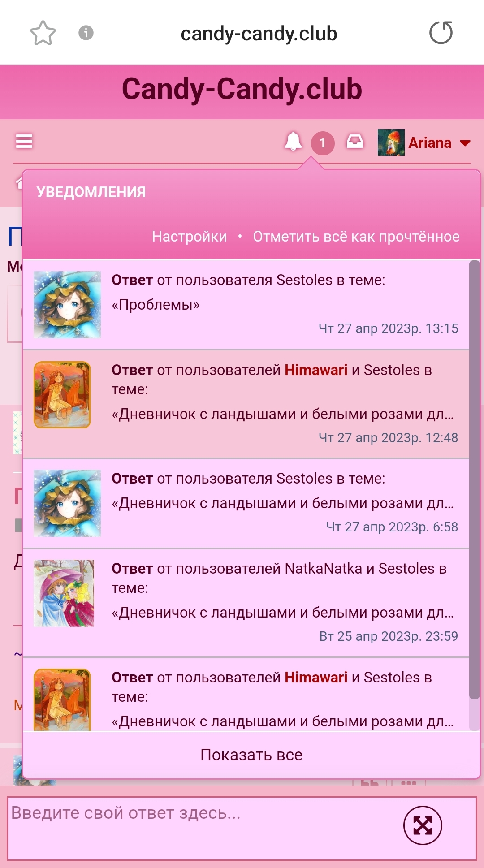Open site info icon
This screenshot has height=868, width=484.
point(86,33)
